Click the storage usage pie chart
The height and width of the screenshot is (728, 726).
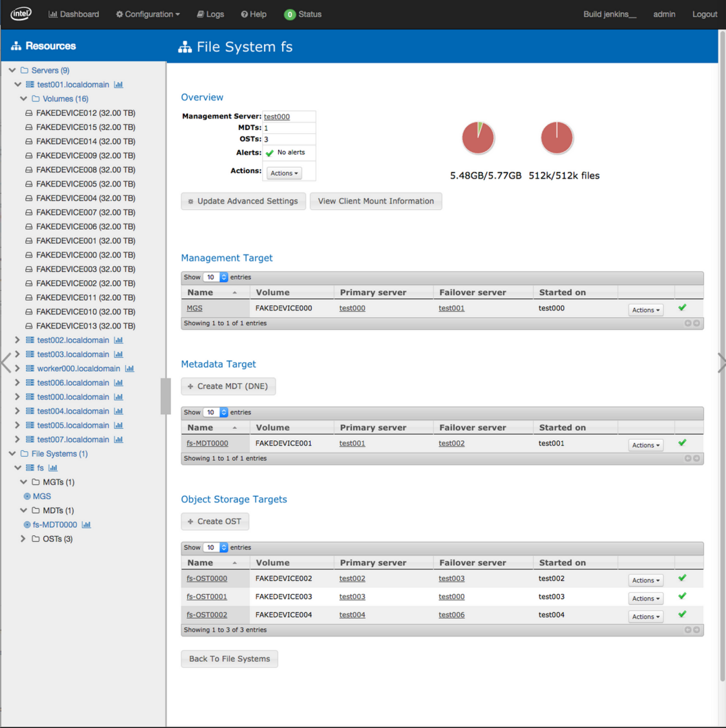pos(478,138)
